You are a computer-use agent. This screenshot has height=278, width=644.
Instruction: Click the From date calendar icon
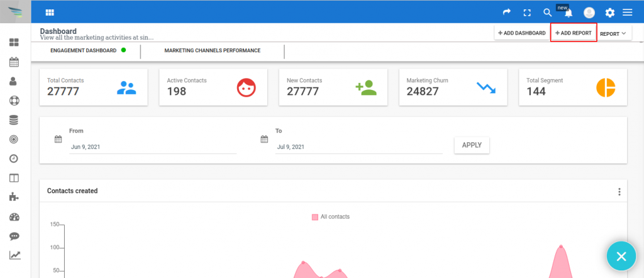tap(58, 139)
